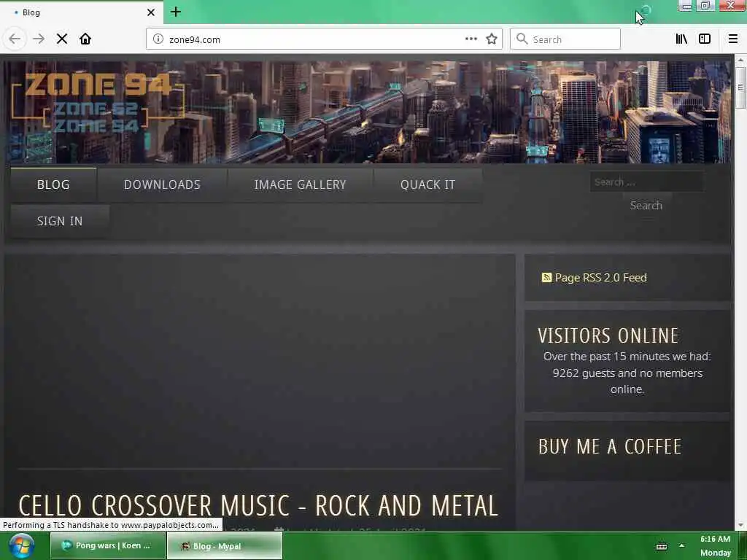Open the browser hamburger menu

pyautogui.click(x=733, y=39)
